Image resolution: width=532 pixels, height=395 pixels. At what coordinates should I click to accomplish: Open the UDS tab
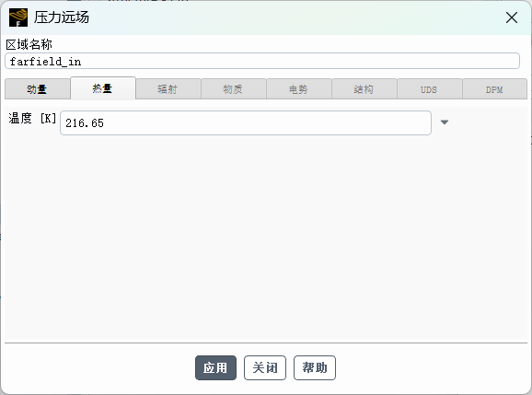(x=430, y=89)
